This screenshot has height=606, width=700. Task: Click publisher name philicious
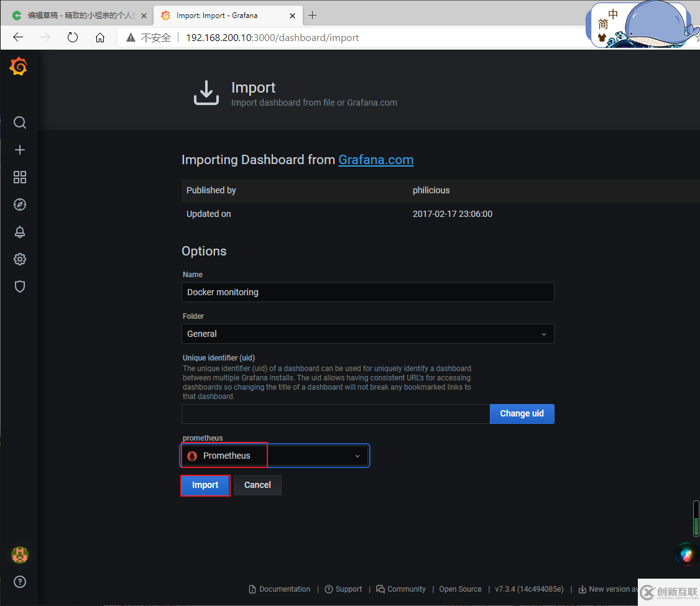(x=431, y=191)
